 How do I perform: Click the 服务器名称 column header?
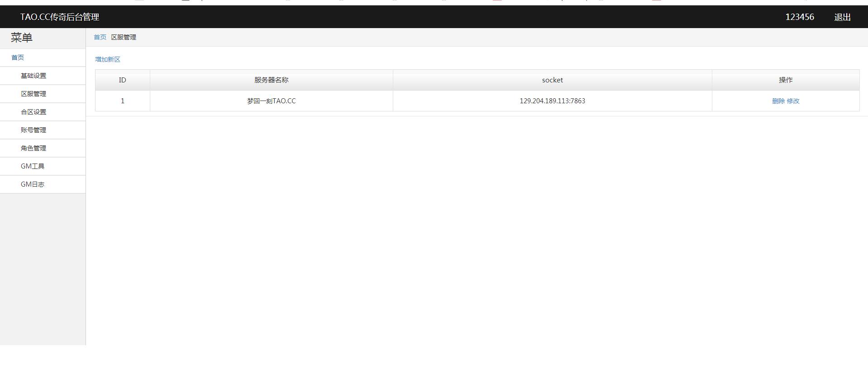point(271,80)
